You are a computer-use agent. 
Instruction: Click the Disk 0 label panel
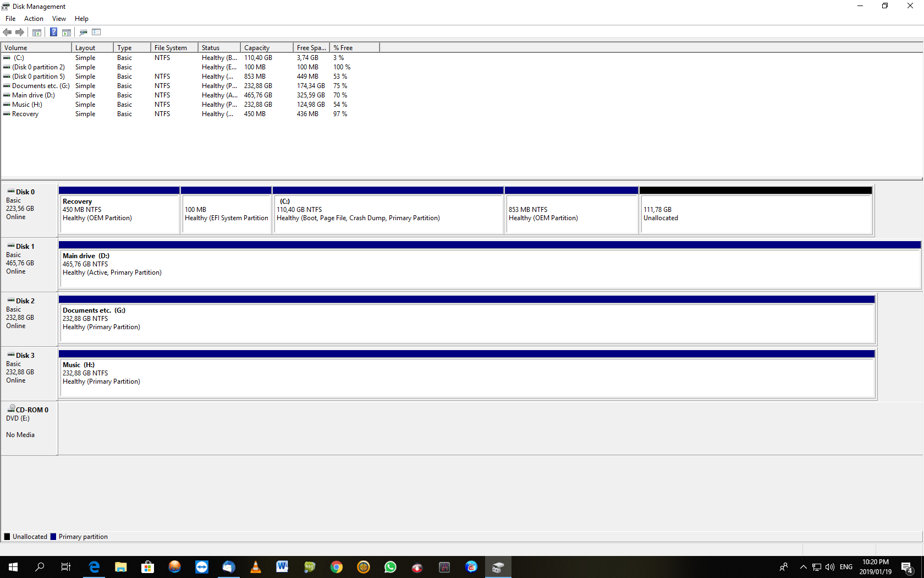pyautogui.click(x=29, y=210)
